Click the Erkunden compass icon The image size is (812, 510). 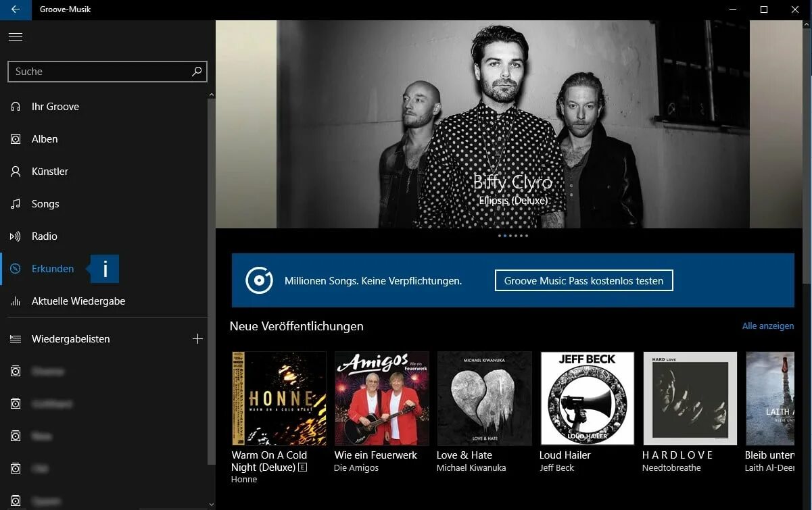[16, 269]
